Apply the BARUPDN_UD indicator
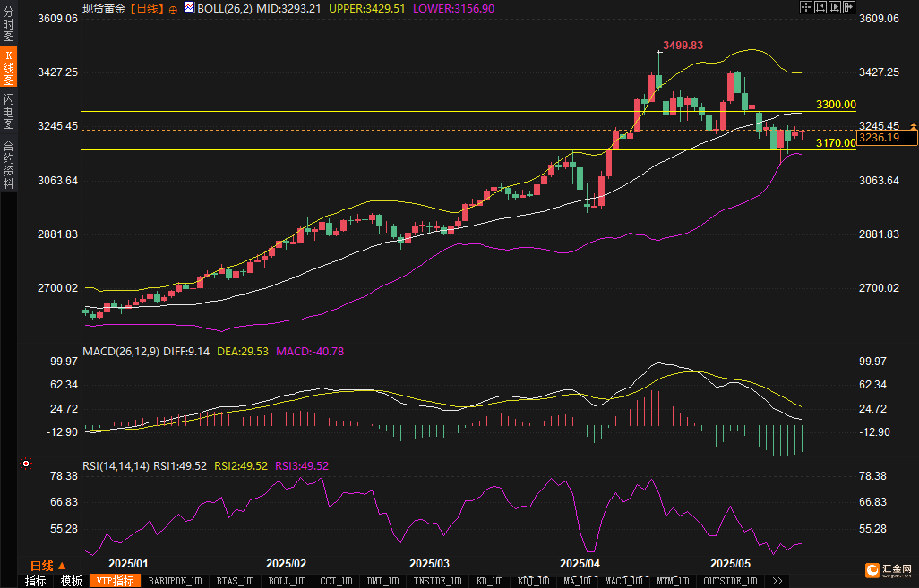 tap(175, 581)
